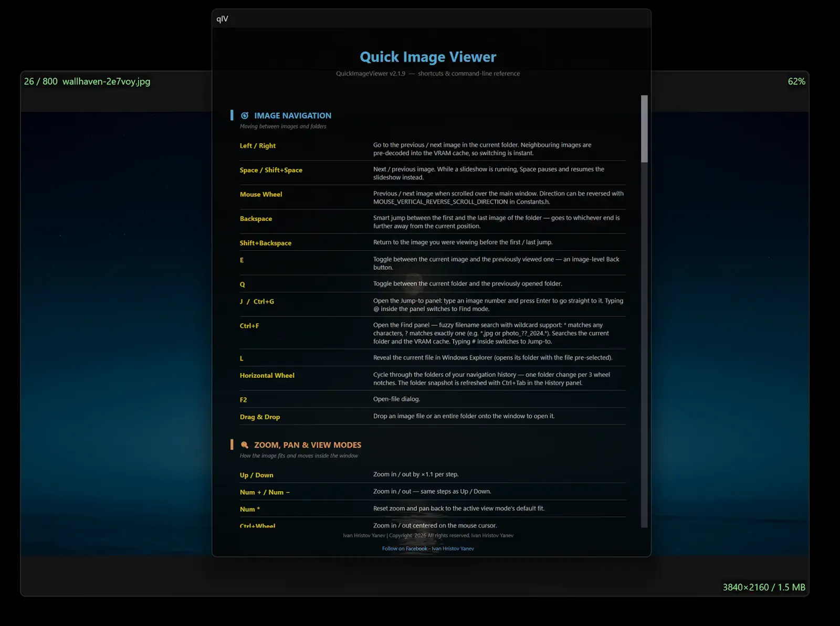Click the help panel vertical scrollbar thumb
The image size is (840, 626).
[x=644, y=129]
